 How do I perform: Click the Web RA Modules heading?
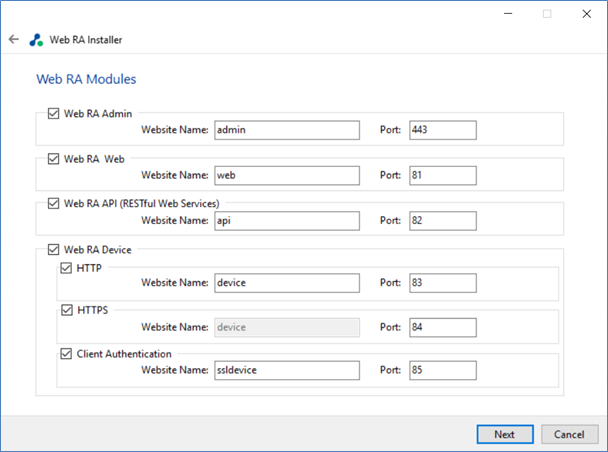click(x=86, y=79)
